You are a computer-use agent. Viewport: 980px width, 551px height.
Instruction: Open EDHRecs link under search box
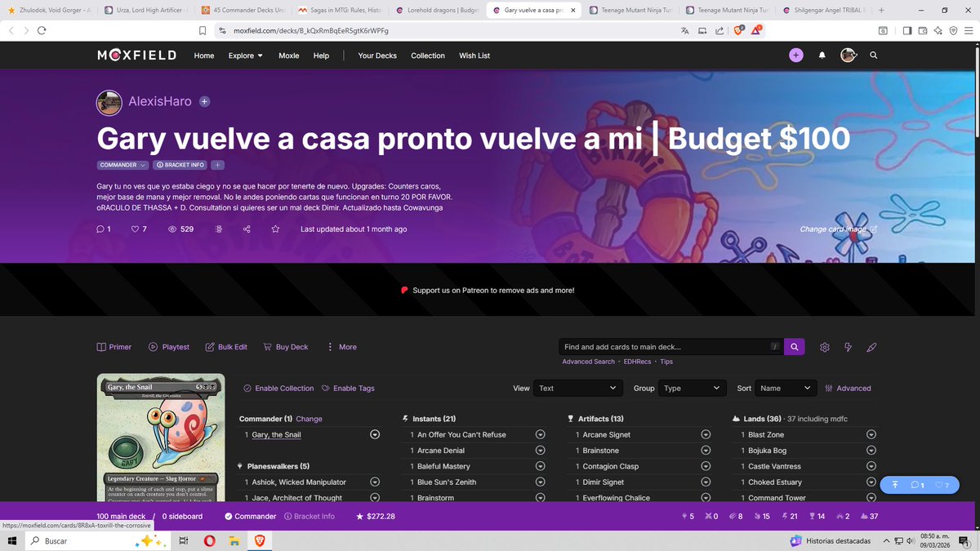click(x=638, y=362)
